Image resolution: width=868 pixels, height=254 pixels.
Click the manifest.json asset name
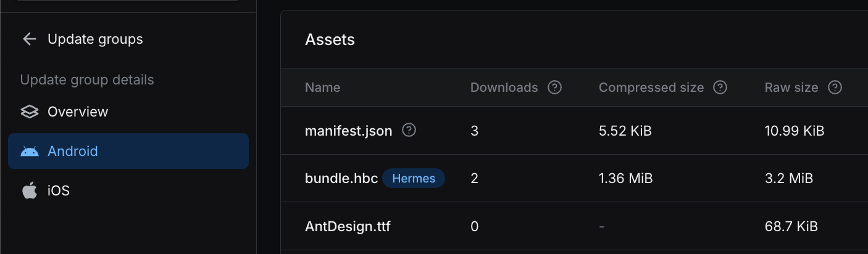pyautogui.click(x=348, y=131)
